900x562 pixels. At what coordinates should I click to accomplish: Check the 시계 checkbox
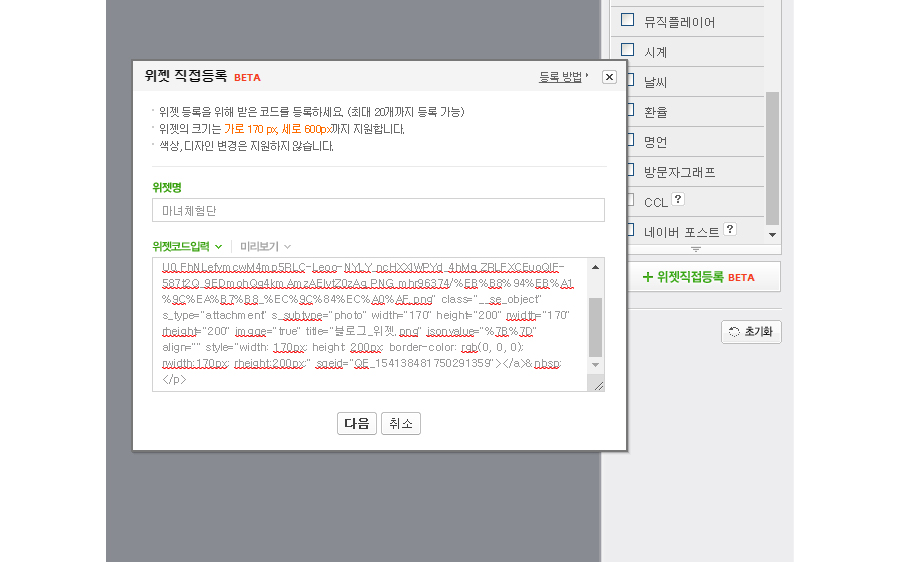click(x=627, y=50)
